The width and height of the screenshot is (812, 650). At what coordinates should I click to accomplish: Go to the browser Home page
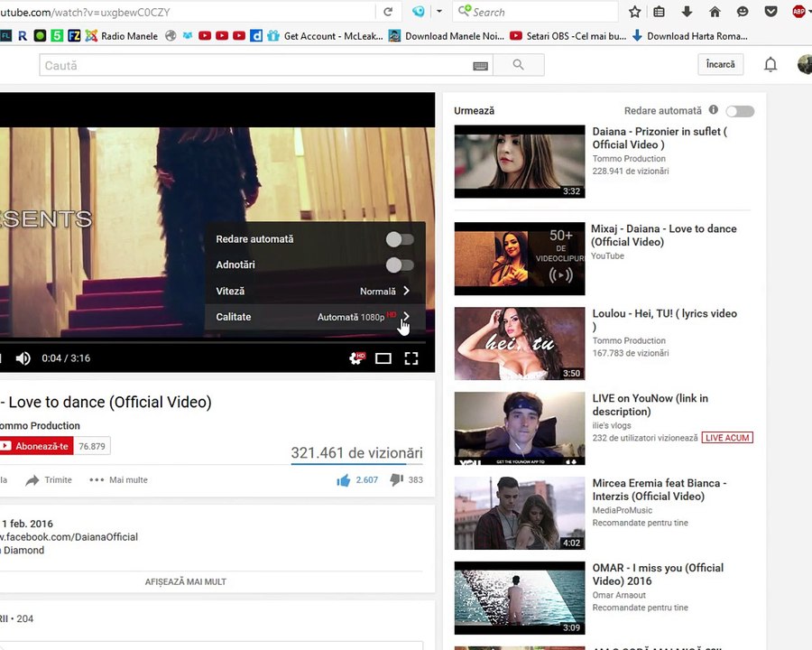tap(715, 12)
